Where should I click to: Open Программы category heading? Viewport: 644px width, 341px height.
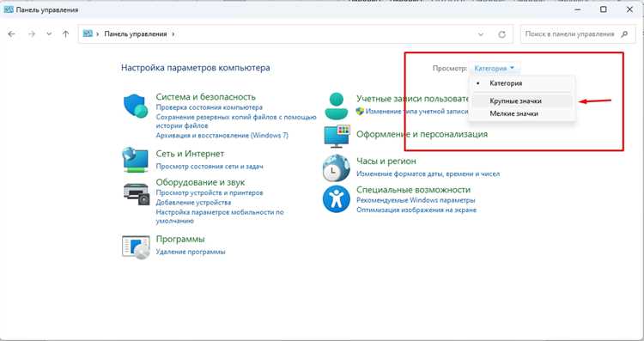click(x=180, y=239)
